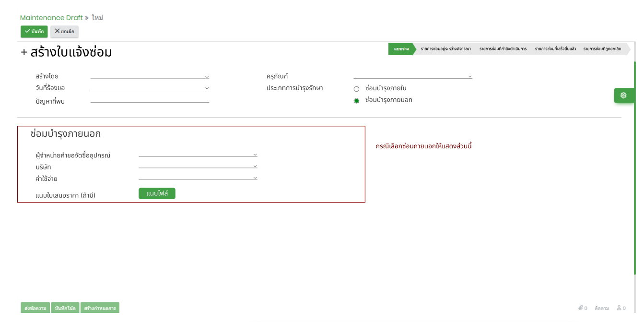Select รายการซ่อมอยู่ระหว่างพิจารณา status stage
The width and height of the screenshot is (644, 322).
pyautogui.click(x=445, y=49)
